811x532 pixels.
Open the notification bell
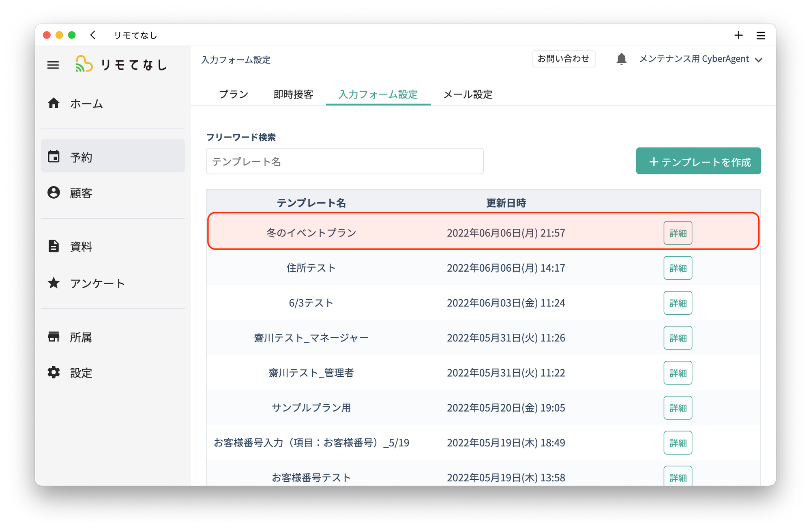pos(621,59)
